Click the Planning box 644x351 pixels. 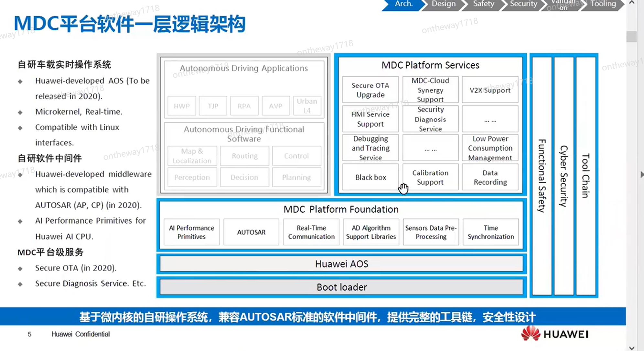296,177
